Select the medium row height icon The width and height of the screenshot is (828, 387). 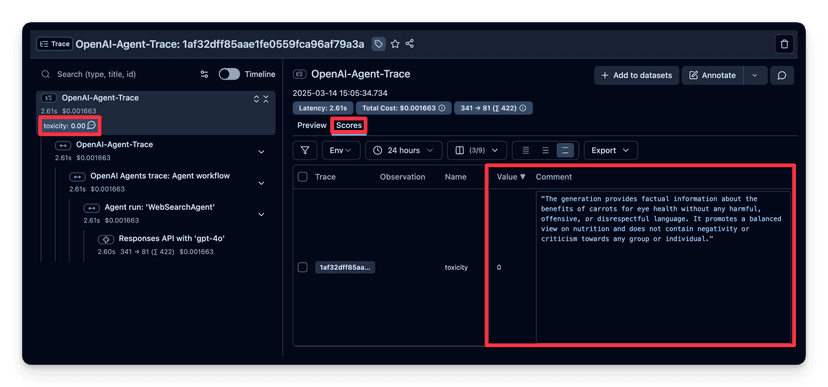(x=545, y=150)
